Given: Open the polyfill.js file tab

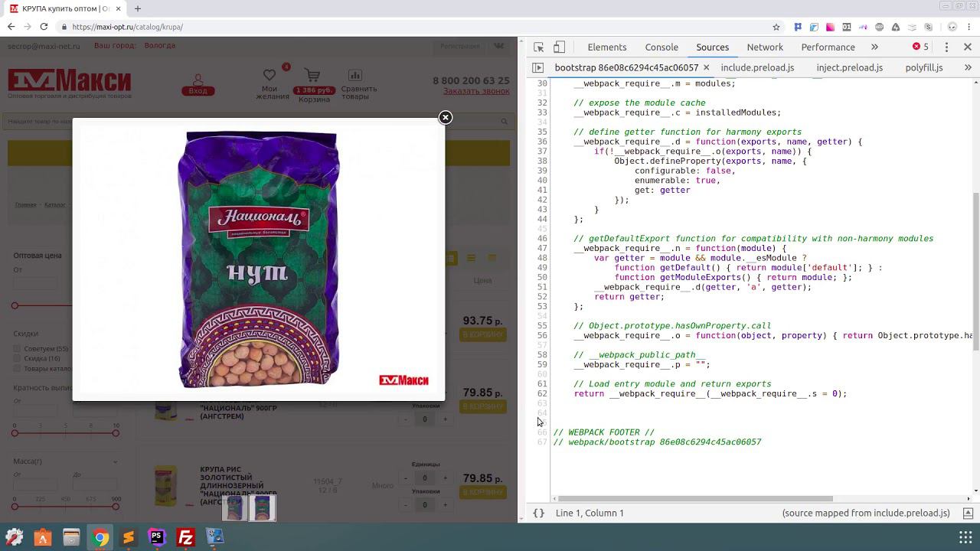Looking at the screenshot, I should (x=924, y=67).
